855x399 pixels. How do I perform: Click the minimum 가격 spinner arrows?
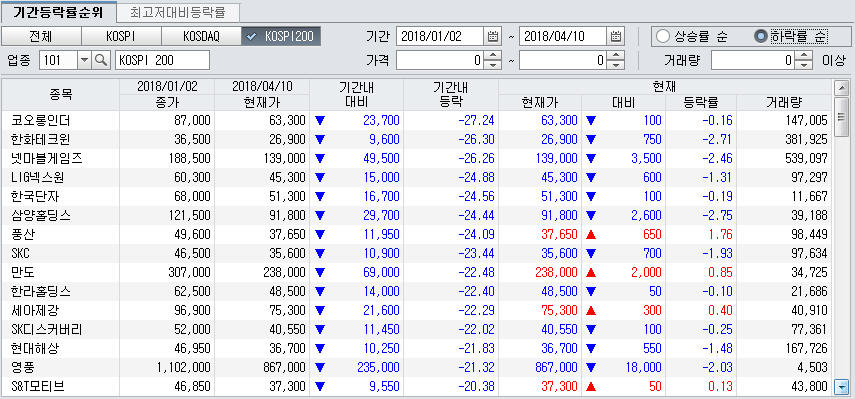[x=493, y=60]
